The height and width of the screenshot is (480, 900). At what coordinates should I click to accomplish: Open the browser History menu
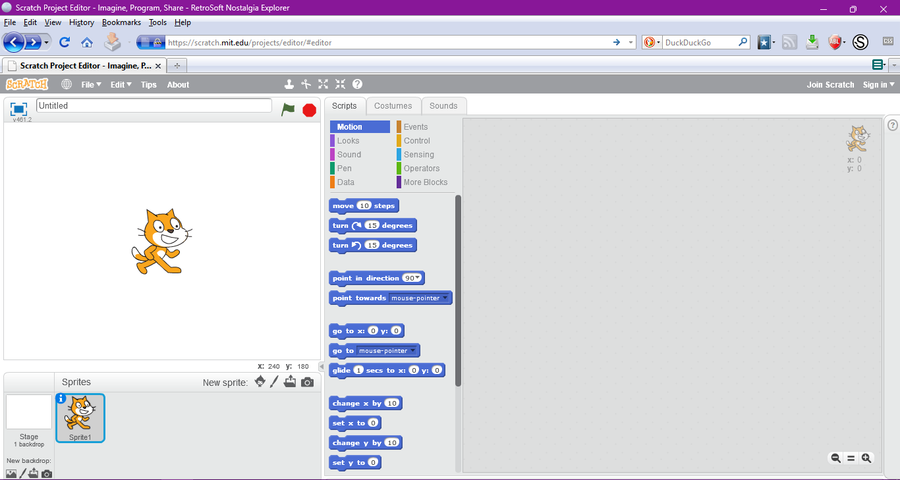click(x=82, y=22)
